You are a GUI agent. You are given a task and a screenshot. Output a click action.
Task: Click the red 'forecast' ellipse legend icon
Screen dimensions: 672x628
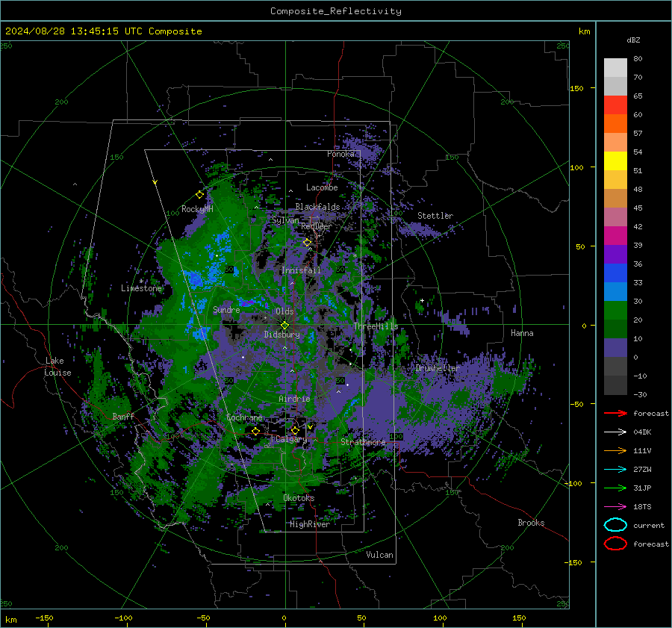click(x=615, y=544)
